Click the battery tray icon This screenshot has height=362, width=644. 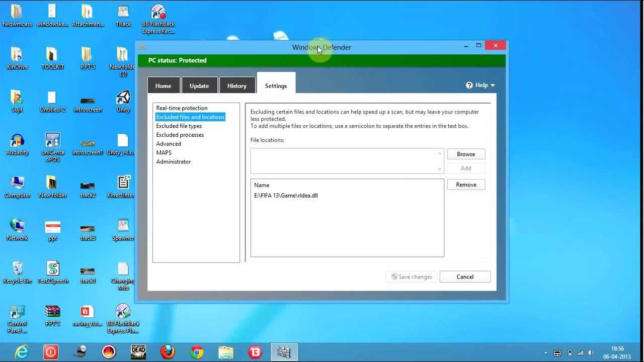(570, 353)
